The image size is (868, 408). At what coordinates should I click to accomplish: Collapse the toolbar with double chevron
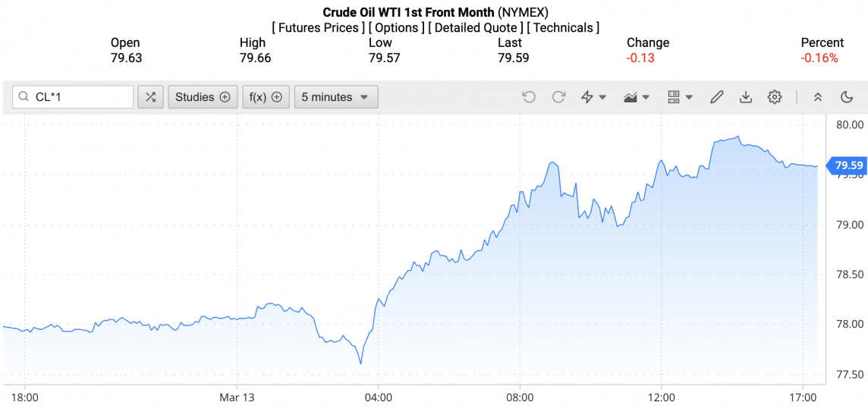[818, 97]
